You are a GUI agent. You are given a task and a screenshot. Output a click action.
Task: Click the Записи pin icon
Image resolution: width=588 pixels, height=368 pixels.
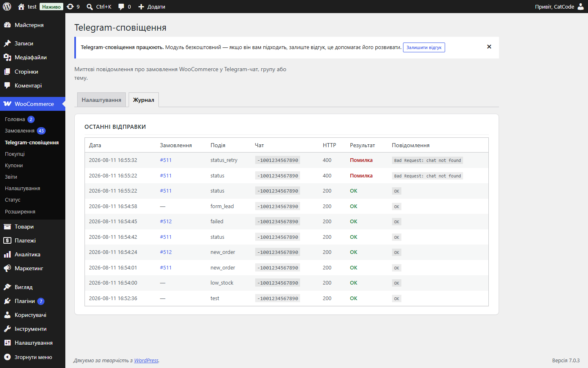coord(7,43)
